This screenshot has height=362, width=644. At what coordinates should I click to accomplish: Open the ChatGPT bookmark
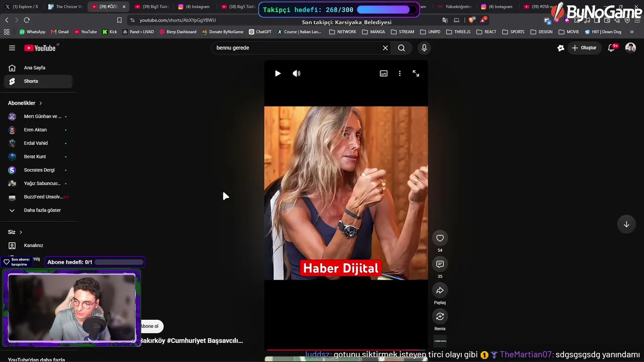[x=260, y=32]
